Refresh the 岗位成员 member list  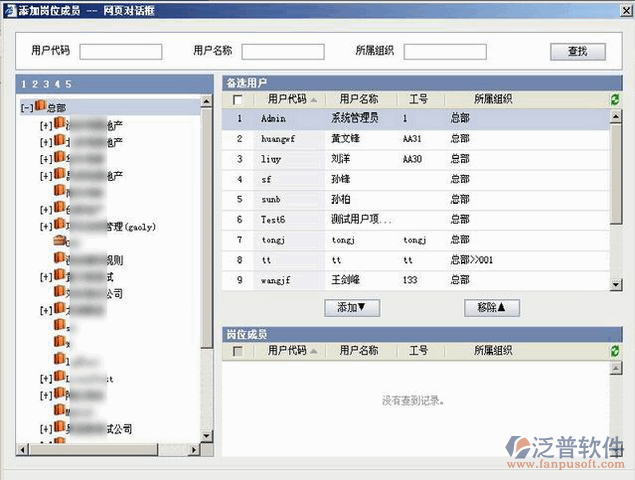(613, 351)
